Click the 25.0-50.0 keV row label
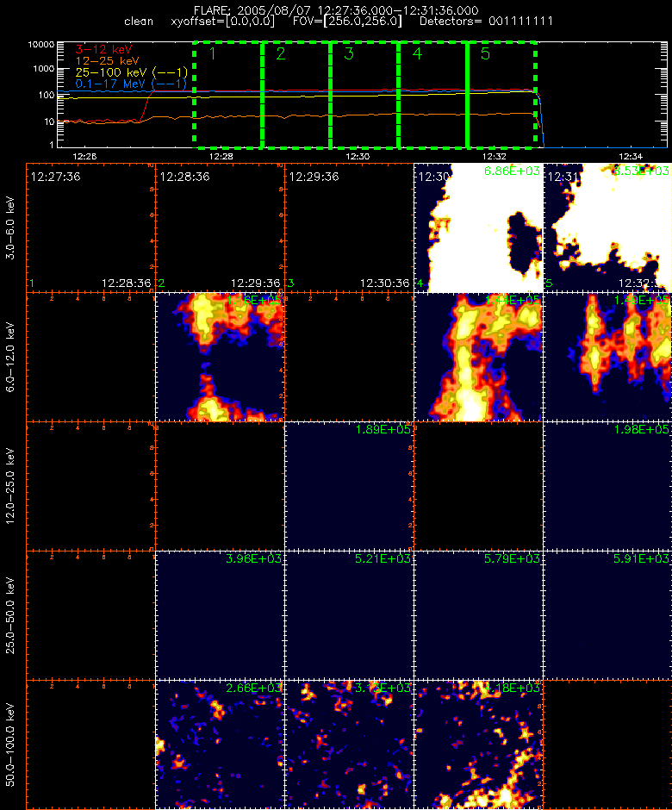Image resolution: width=672 pixels, height=810 pixels. [x=11, y=615]
